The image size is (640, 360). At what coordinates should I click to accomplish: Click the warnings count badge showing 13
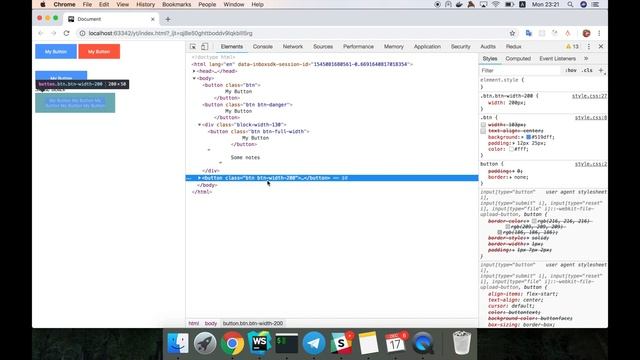572,47
